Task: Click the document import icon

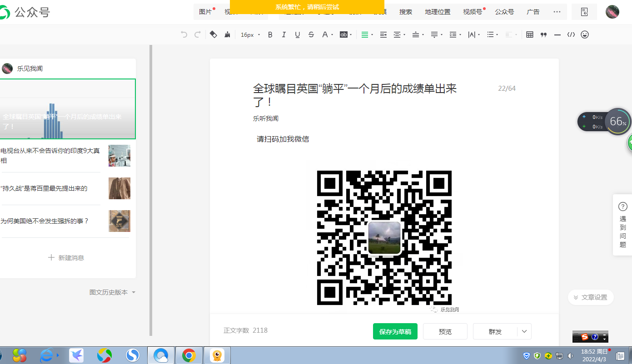Action: (584, 12)
